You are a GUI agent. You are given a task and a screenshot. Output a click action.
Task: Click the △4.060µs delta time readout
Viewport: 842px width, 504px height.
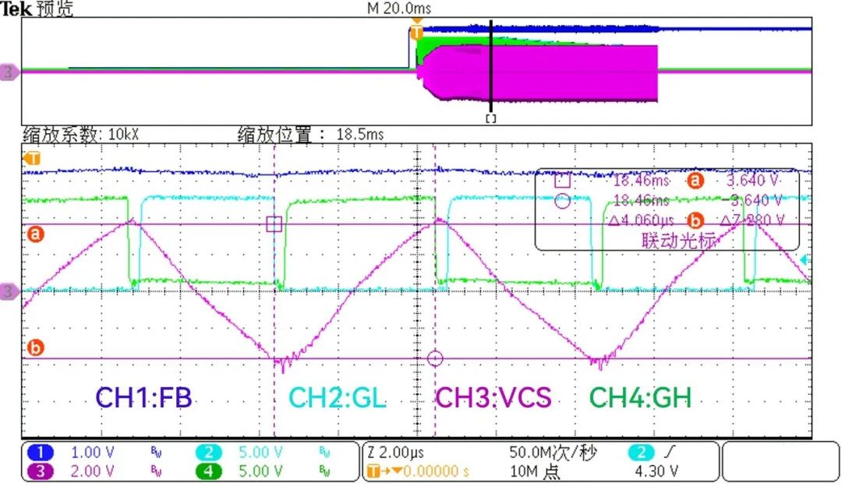[x=642, y=220]
